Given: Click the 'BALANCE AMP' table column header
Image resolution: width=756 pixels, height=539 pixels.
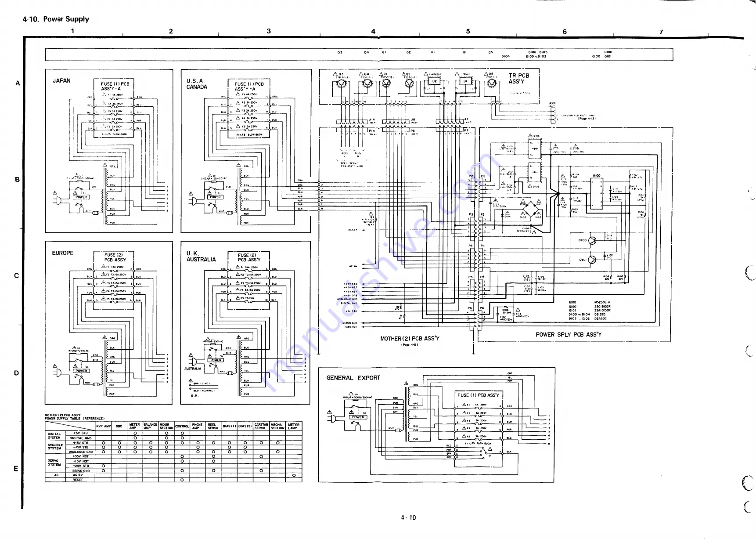Looking at the screenshot, I should (150, 426).
